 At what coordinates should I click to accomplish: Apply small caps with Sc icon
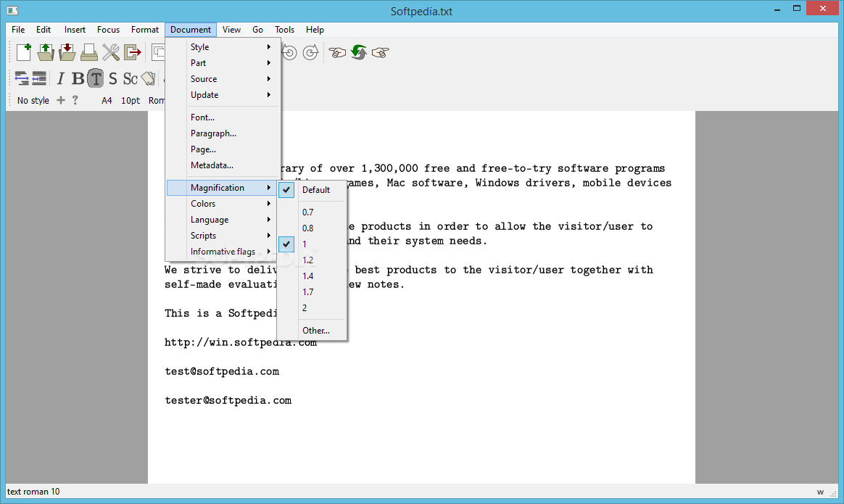pyautogui.click(x=131, y=78)
